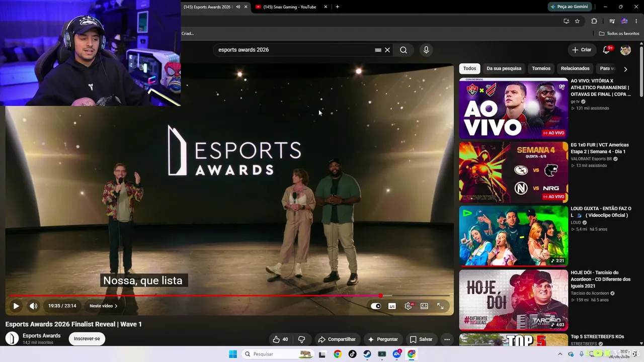Viewport: 644px width, 362px height.
Task: Toggle subtitles/closed captions in the player
Action: point(392,306)
